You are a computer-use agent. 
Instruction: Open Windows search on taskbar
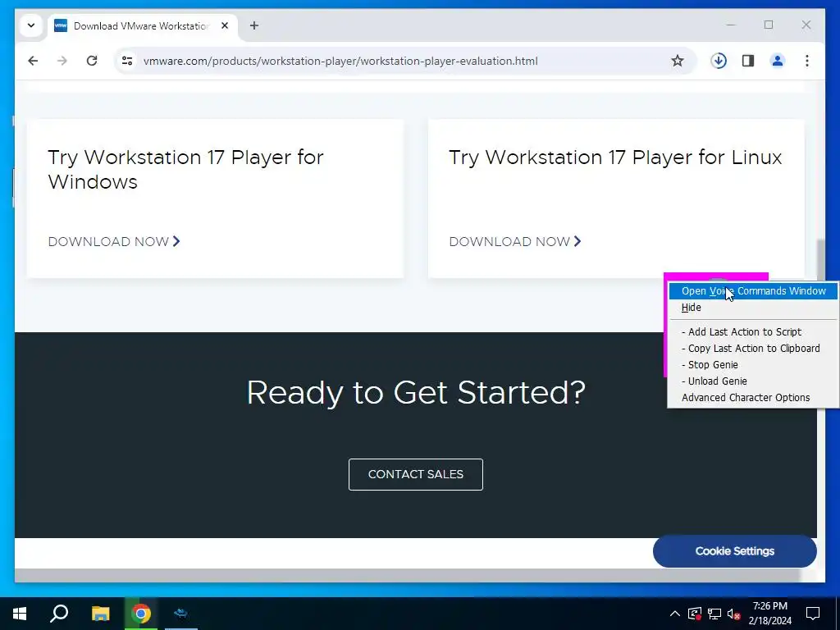click(x=59, y=614)
